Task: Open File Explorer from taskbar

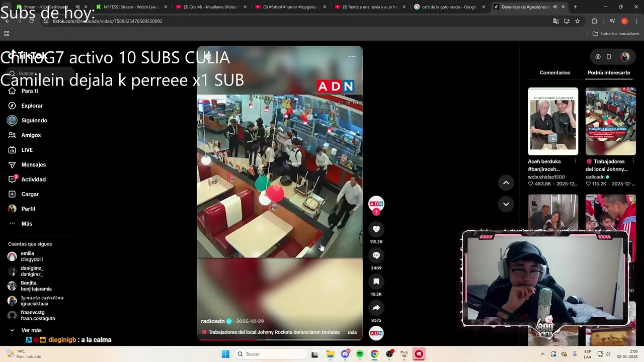Action: (x=330, y=354)
